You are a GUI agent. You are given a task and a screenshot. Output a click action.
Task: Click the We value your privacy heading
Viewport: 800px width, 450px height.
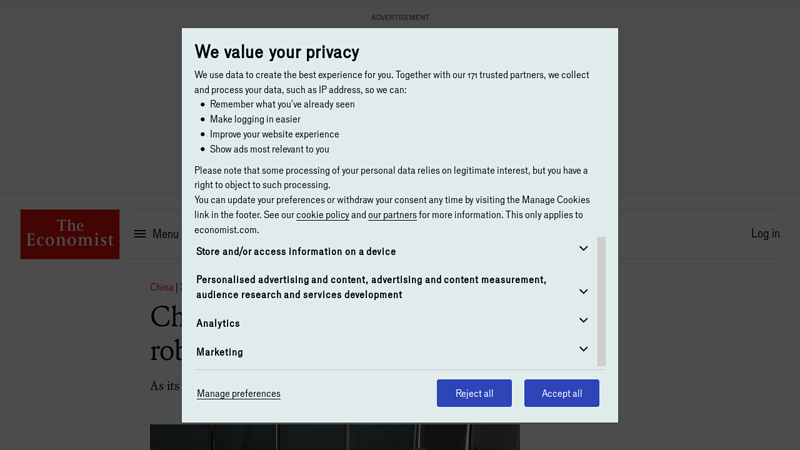click(x=277, y=52)
